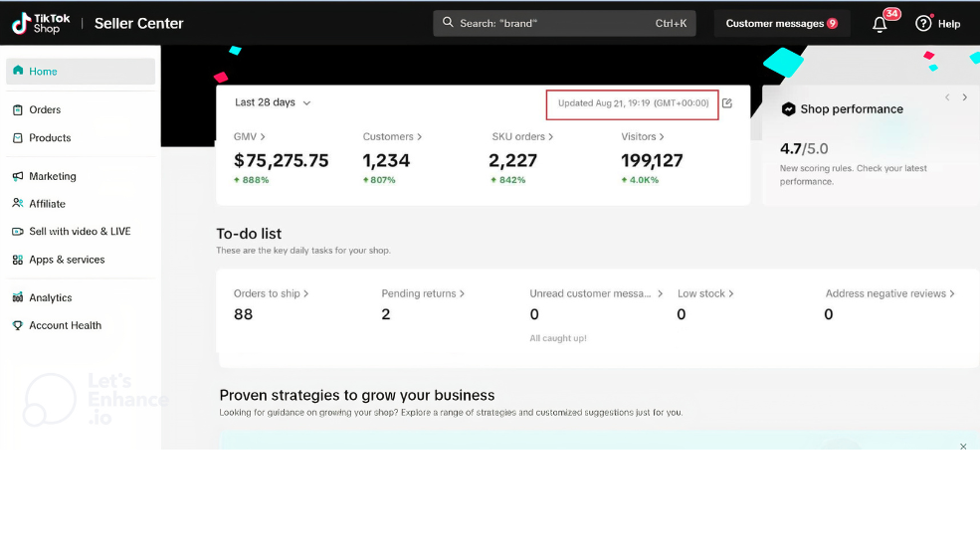Open Customer messages
This screenshot has width=980, height=552.
[x=781, y=24]
